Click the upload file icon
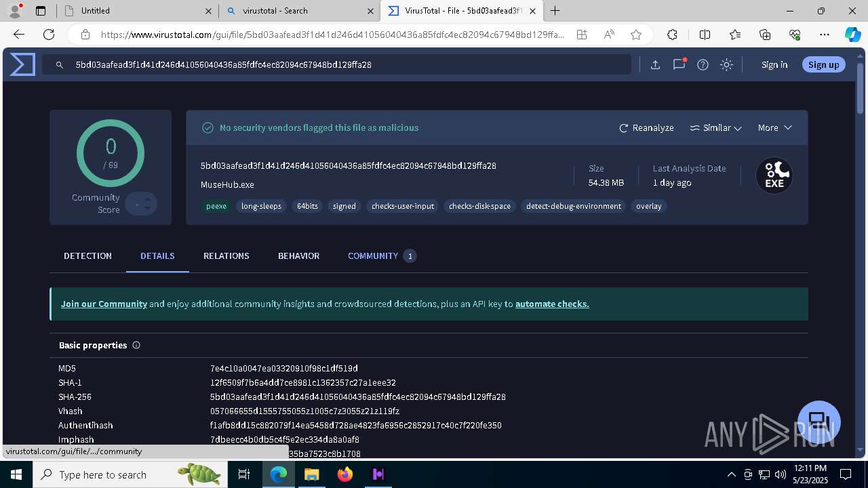Image resolution: width=868 pixels, height=488 pixels. pos(655,65)
